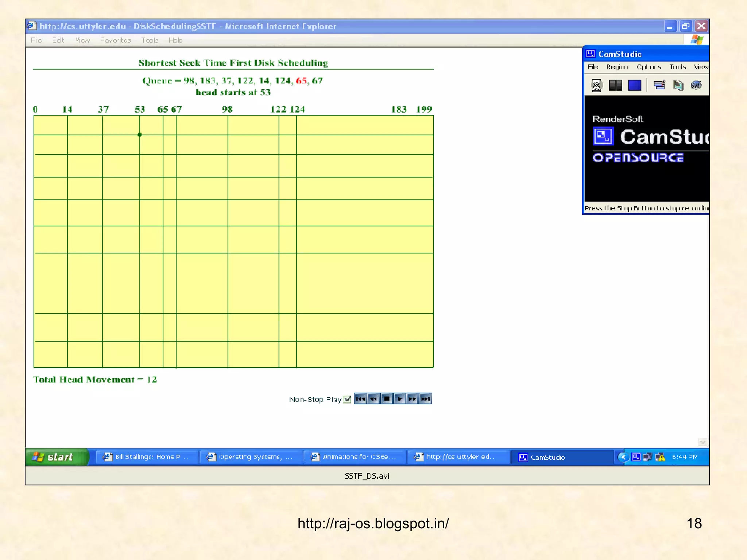The width and height of the screenshot is (747, 560).
Task: Click CamStudio screen annotations icon
Action: point(678,85)
